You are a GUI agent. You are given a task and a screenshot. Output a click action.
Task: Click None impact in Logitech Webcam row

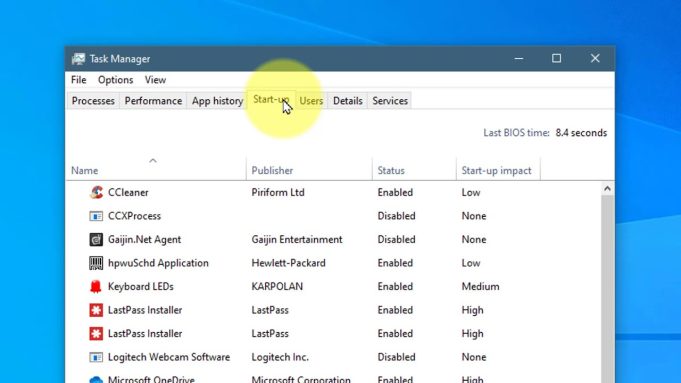tap(474, 357)
